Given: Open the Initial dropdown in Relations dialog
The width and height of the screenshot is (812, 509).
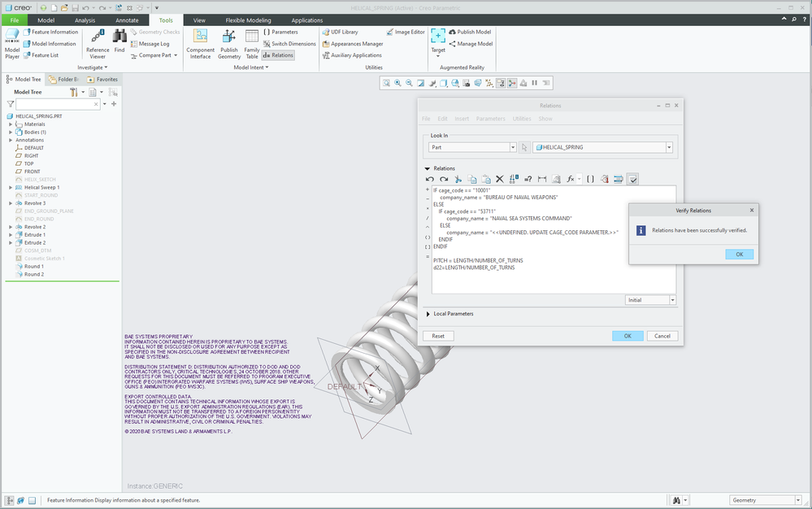Looking at the screenshot, I should pos(672,300).
